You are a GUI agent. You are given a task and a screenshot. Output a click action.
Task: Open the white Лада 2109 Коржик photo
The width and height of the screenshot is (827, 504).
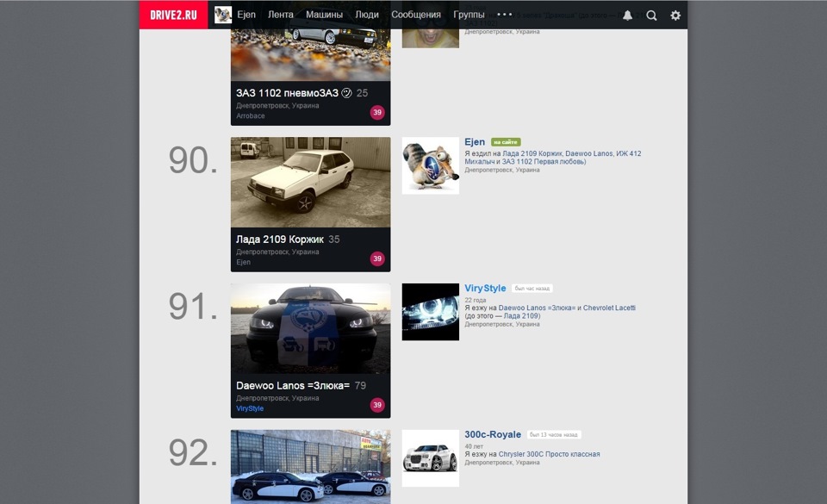pyautogui.click(x=311, y=183)
